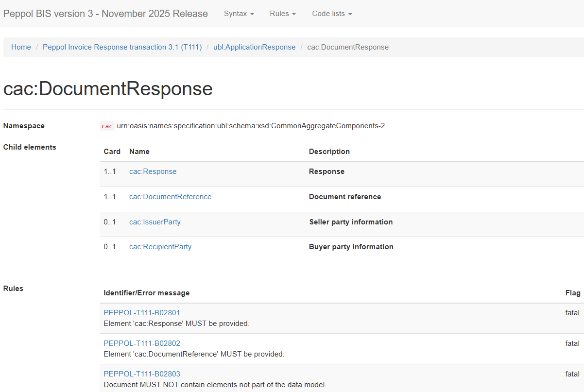Go to Home in the breadcrumb

pos(21,47)
